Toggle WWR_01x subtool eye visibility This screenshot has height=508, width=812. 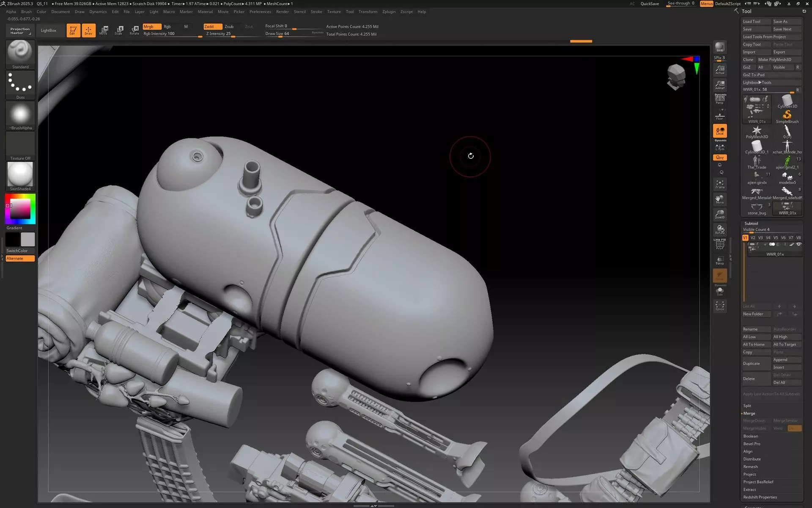pos(798,244)
